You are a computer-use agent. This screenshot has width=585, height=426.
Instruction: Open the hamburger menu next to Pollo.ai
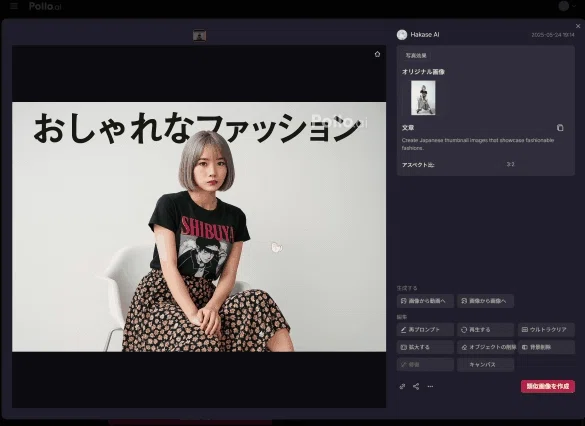pyautogui.click(x=14, y=6)
